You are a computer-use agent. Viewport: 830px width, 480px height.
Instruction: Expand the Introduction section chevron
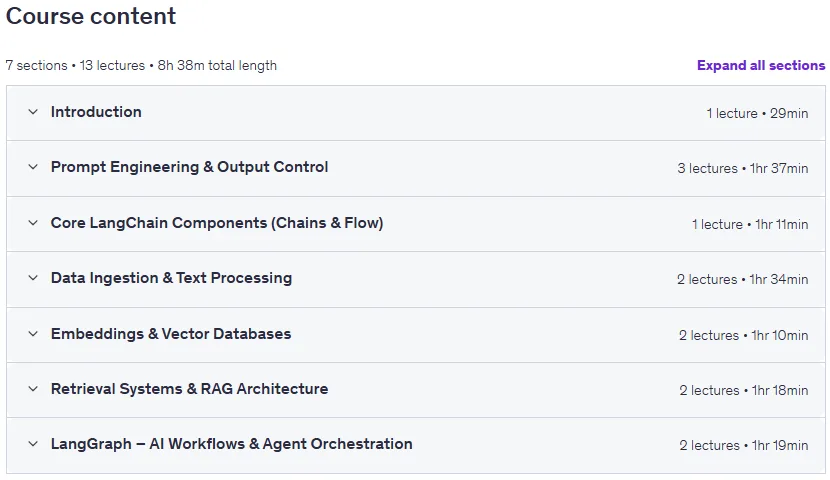coord(33,112)
